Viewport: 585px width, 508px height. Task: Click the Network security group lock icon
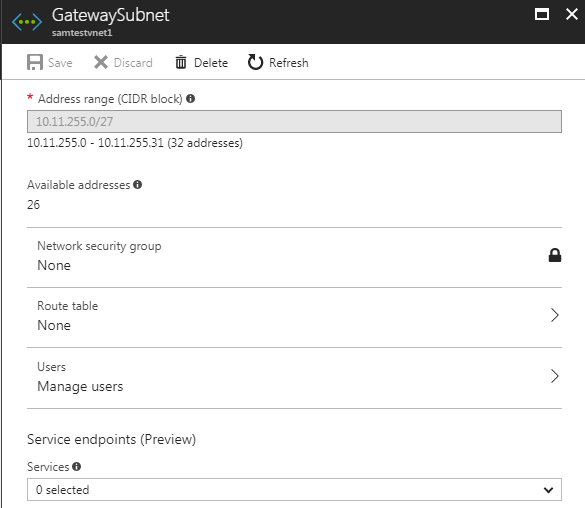[555, 255]
